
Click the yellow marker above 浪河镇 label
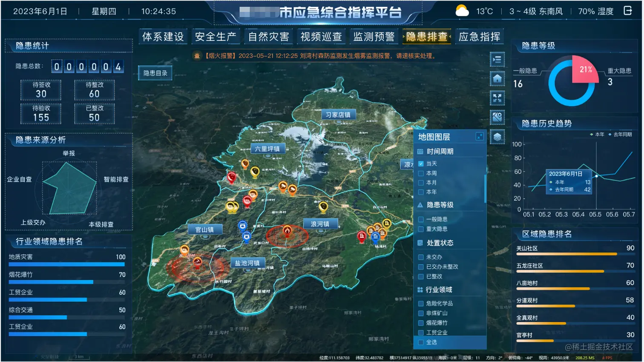323,207
